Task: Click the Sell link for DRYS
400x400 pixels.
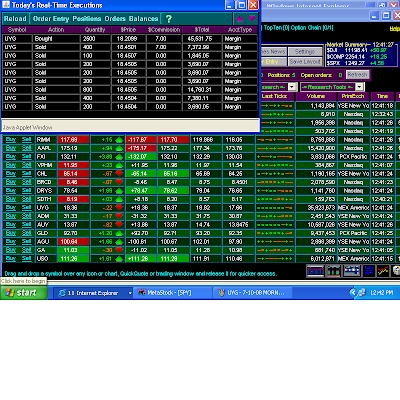Action: tap(27, 190)
